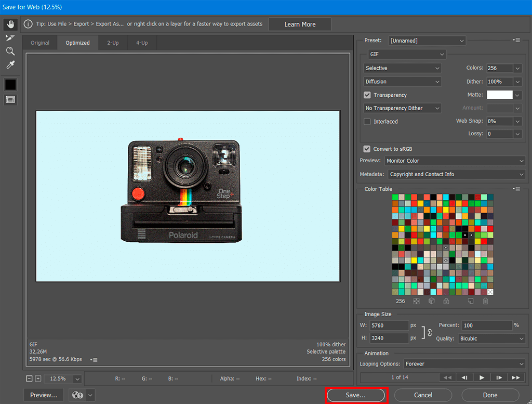The width and height of the screenshot is (532, 404).
Task: Open the Preset dropdown
Action: point(427,41)
